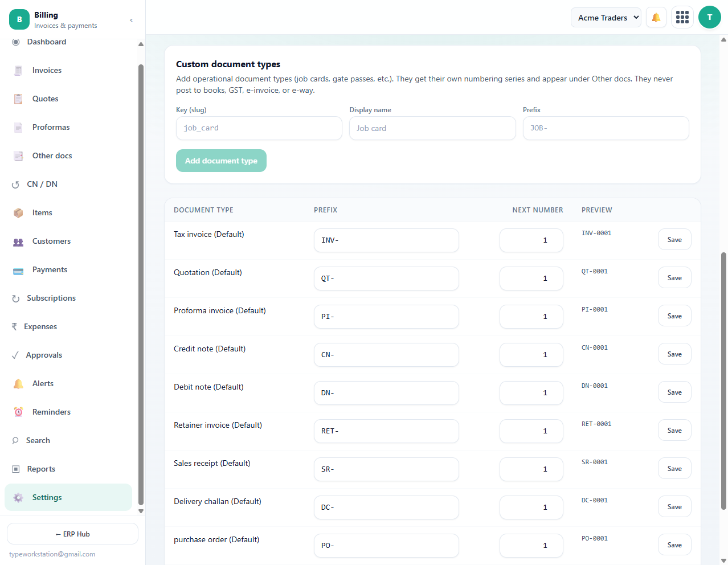Open Proformas label in sidebar

[51, 128]
